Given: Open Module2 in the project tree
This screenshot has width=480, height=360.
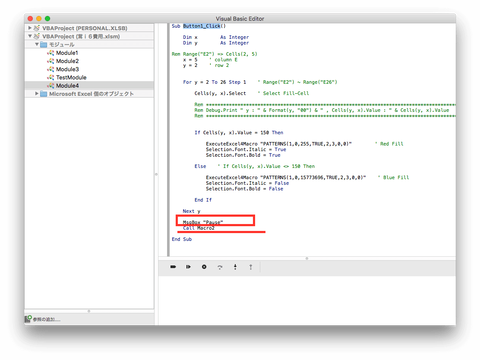Looking at the screenshot, I should (x=67, y=61).
